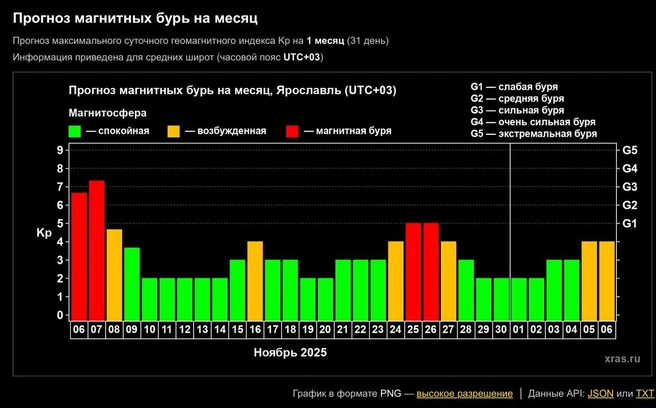Open the TXT data API link
Viewport: 656px width, 408px height.
coord(645,394)
